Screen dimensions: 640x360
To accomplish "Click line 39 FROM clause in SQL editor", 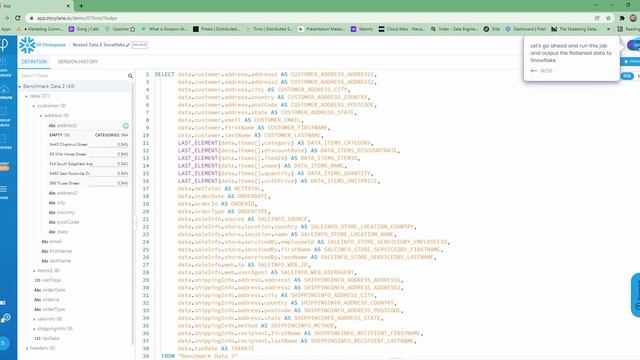I will click(199, 356).
